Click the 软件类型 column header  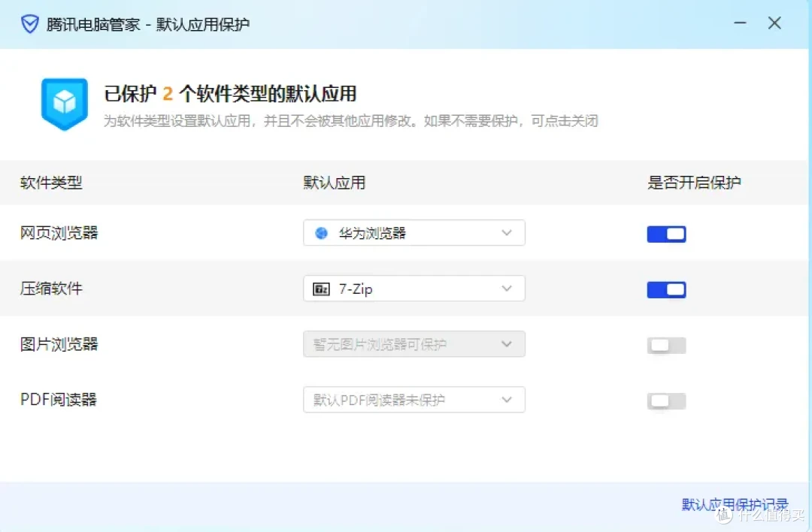[51, 182]
